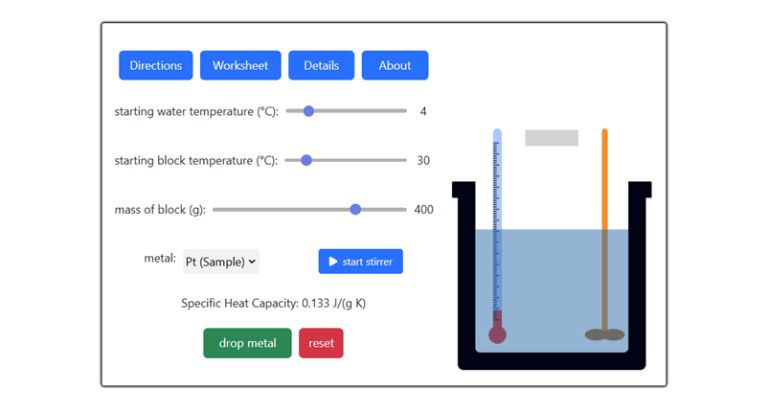Click the mass of block slider handle
The image size is (768, 413).
355,209
